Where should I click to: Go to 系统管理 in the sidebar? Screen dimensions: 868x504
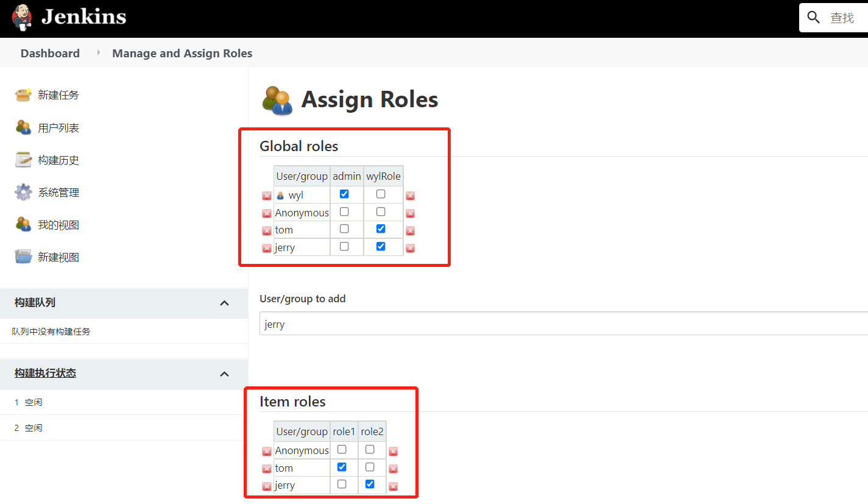tap(58, 193)
